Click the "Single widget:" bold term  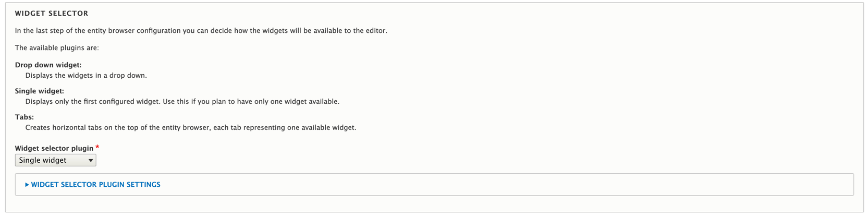[x=40, y=91]
